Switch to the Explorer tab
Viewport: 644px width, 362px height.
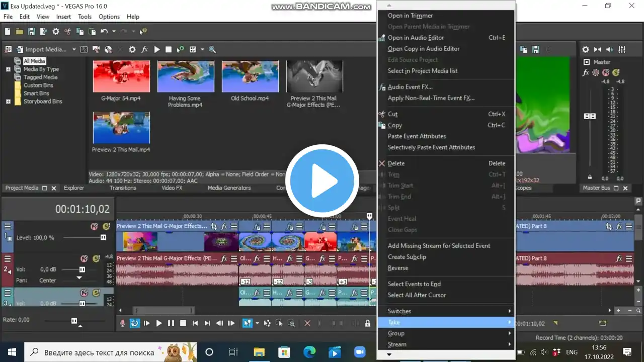click(x=74, y=188)
